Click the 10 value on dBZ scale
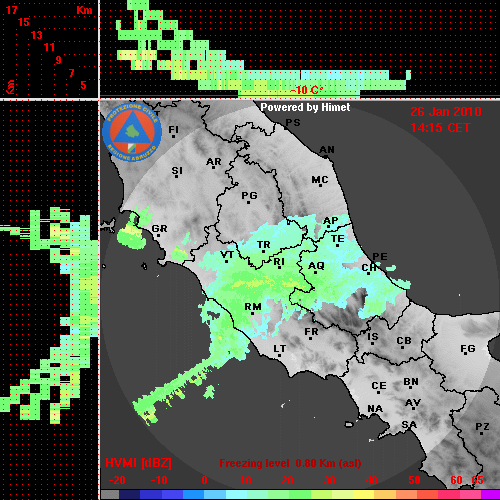This screenshot has height=500, width=500. tap(246, 480)
